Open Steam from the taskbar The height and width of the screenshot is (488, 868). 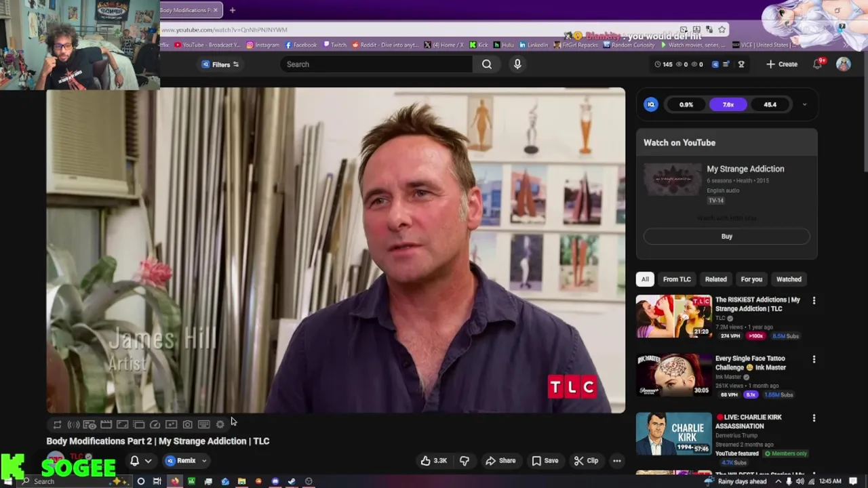(x=292, y=481)
